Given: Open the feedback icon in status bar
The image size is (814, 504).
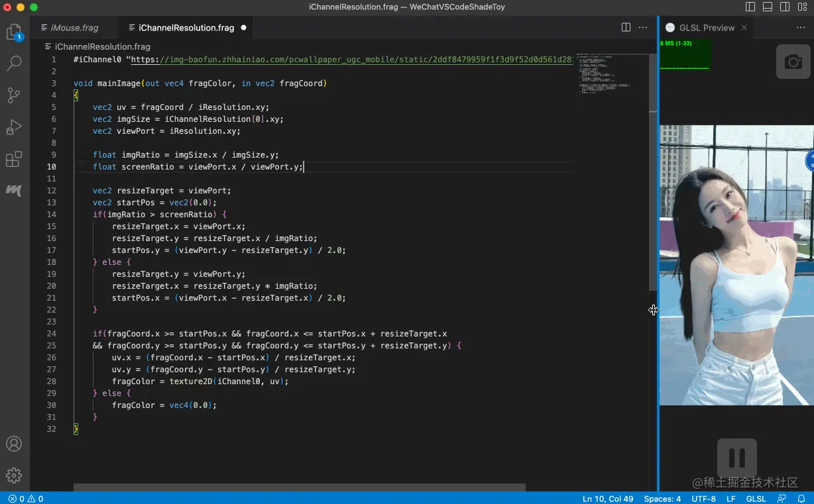Looking at the screenshot, I should [x=782, y=499].
